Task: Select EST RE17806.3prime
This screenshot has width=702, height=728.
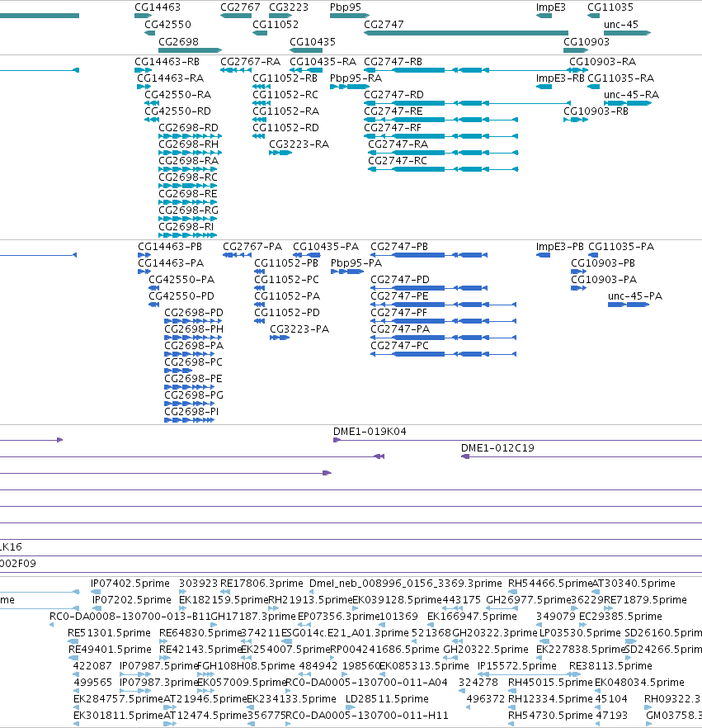Action: (x=261, y=584)
